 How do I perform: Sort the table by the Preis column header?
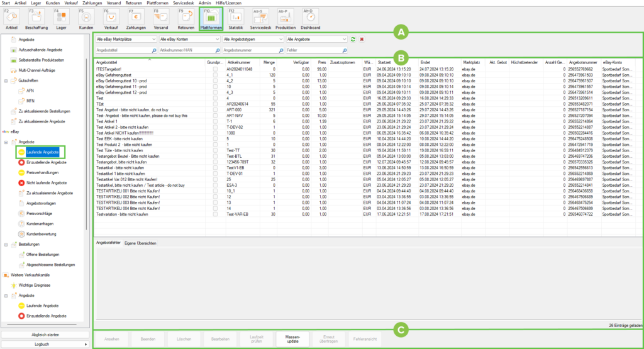pyautogui.click(x=322, y=63)
